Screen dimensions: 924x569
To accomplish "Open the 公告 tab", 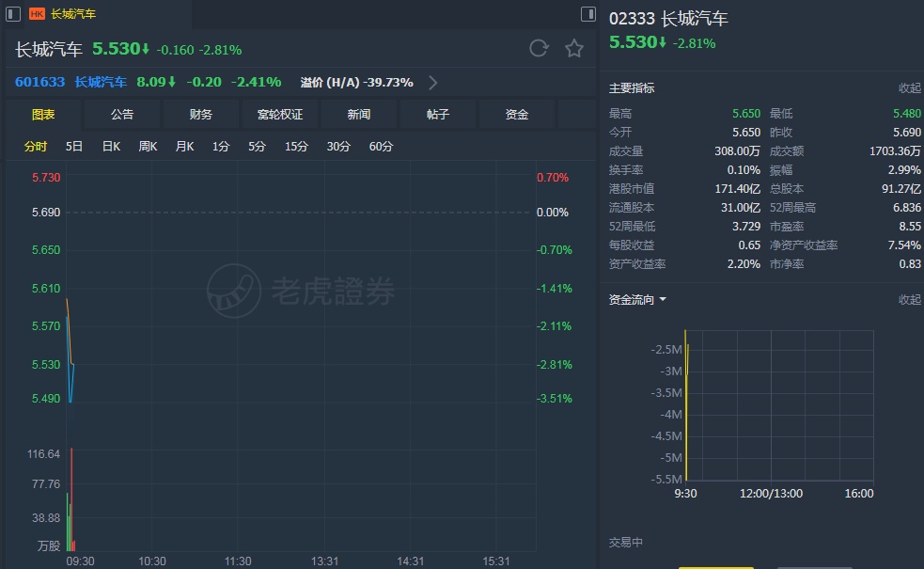I will tap(122, 115).
